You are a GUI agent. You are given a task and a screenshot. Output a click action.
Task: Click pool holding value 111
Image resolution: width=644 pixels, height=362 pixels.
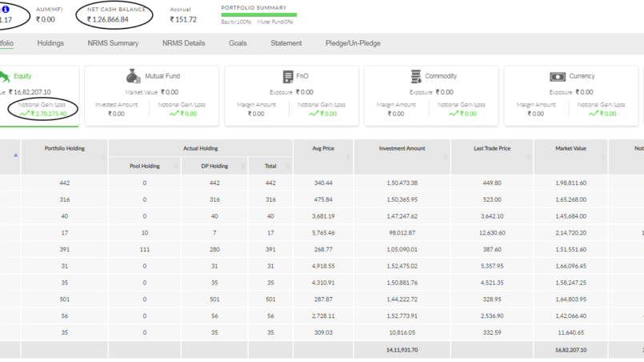coord(145,249)
